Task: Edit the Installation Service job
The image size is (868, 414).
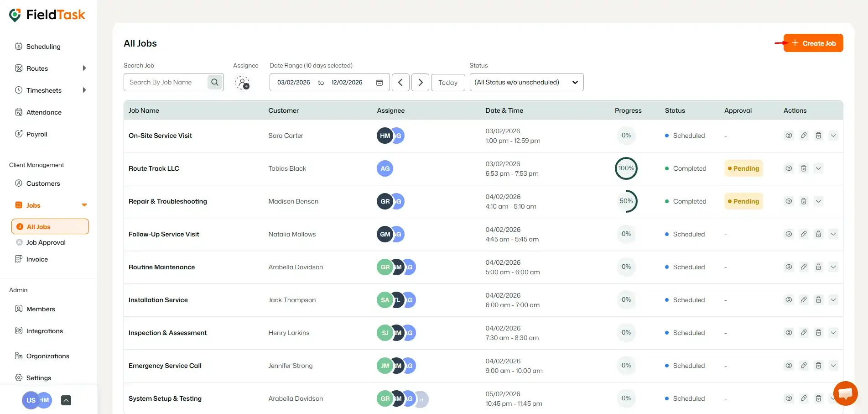Action: (x=804, y=300)
